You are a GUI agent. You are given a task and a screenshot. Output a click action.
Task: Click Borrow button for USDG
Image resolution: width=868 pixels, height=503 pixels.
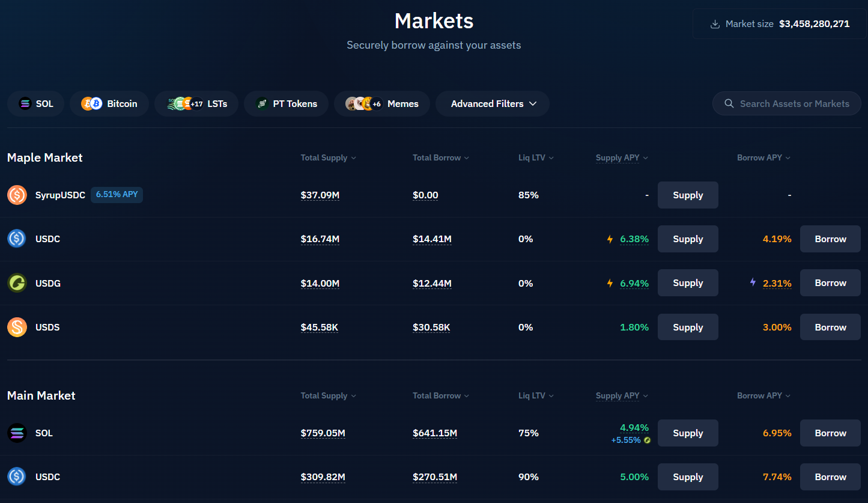830,283
